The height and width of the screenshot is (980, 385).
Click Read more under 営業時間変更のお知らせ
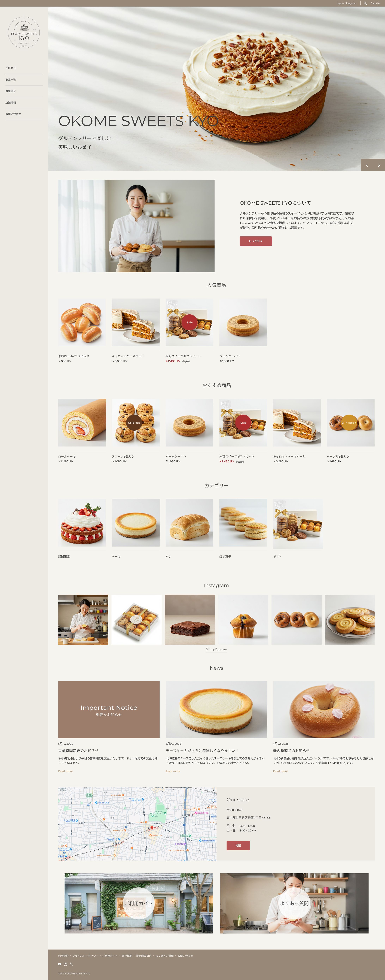(65, 771)
